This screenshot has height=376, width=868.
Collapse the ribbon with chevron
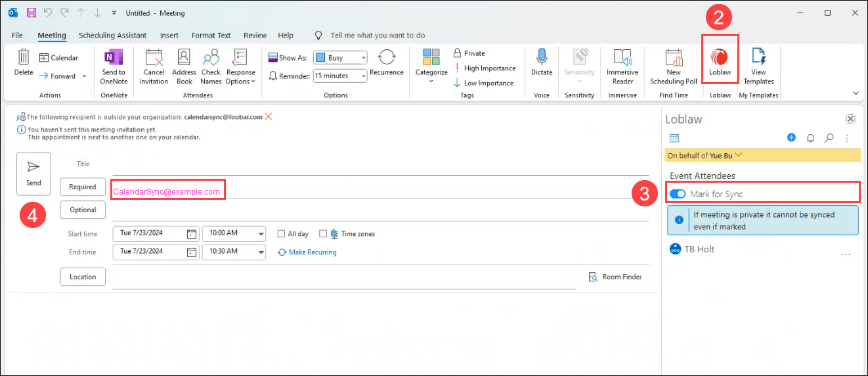point(856,93)
